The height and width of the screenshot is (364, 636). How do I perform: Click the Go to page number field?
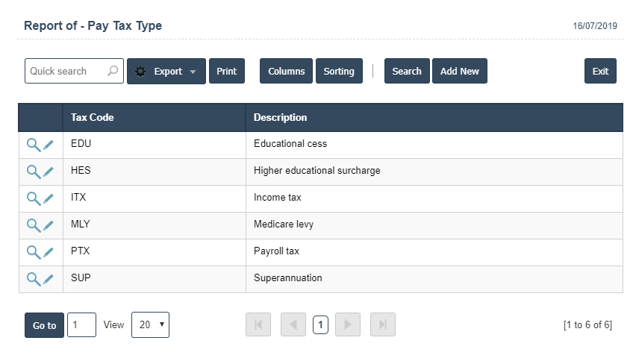pyautogui.click(x=81, y=325)
